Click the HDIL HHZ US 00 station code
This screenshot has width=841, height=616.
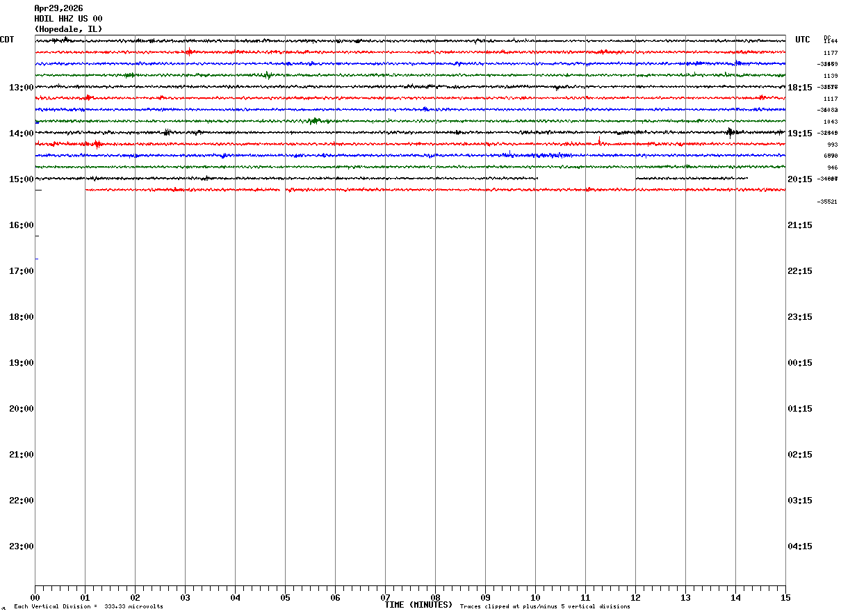coord(68,19)
